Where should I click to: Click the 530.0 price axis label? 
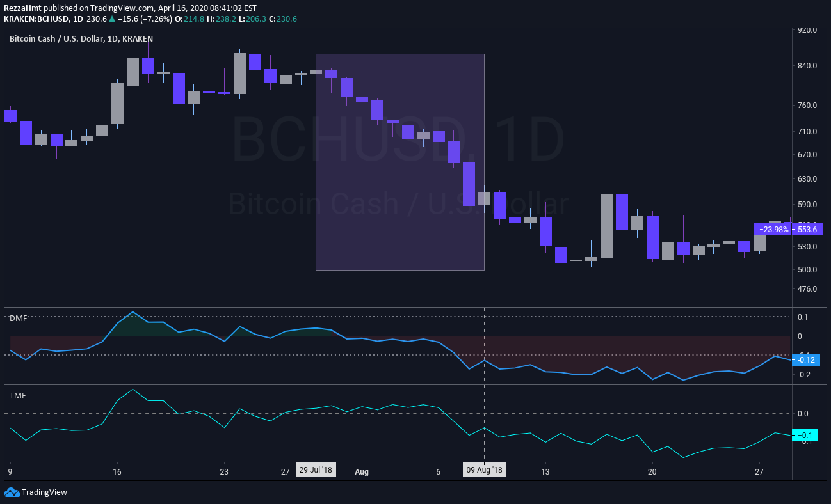(807, 247)
